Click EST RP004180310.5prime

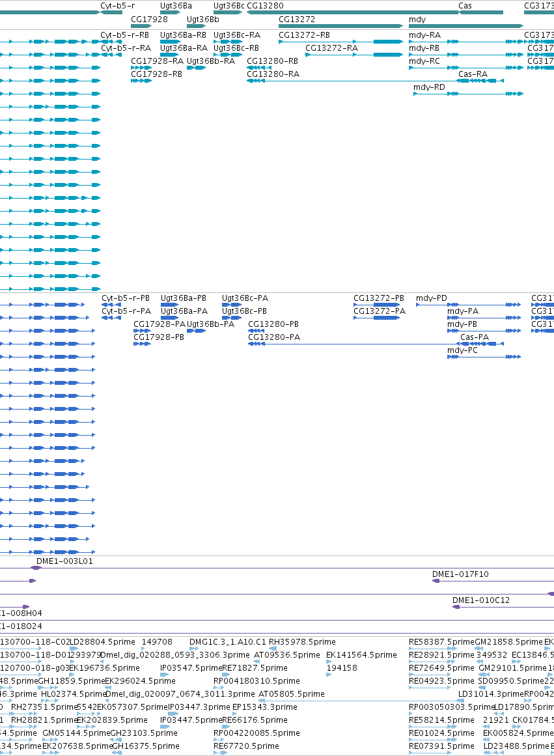coord(256,681)
